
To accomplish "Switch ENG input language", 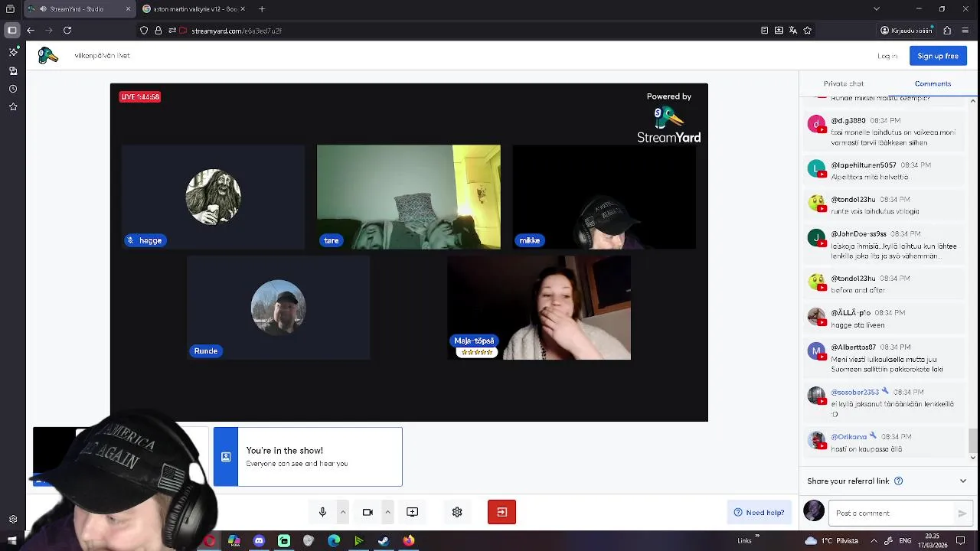I will tap(904, 541).
